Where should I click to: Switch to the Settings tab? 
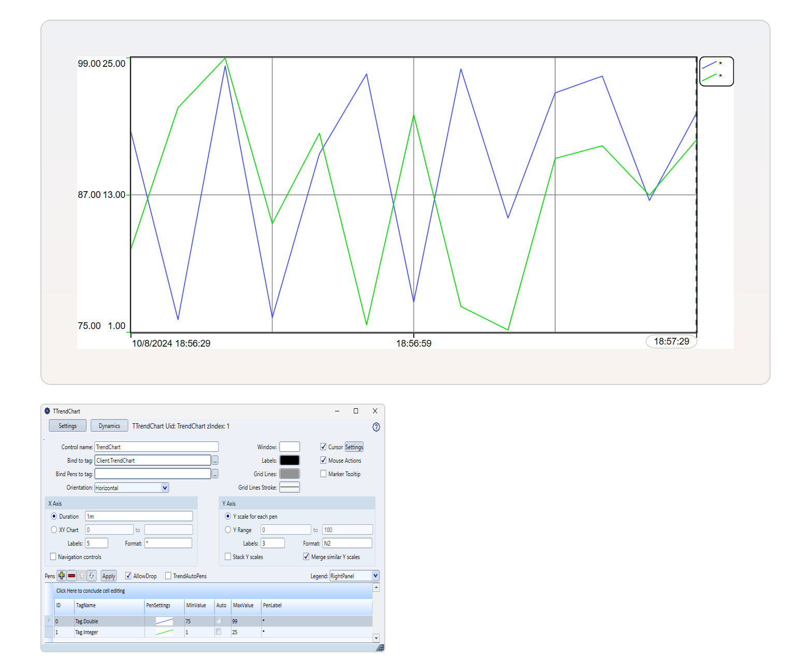(67, 425)
